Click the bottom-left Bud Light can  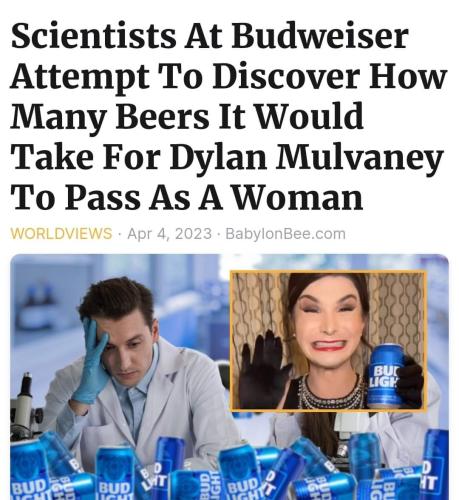click(x=30, y=472)
